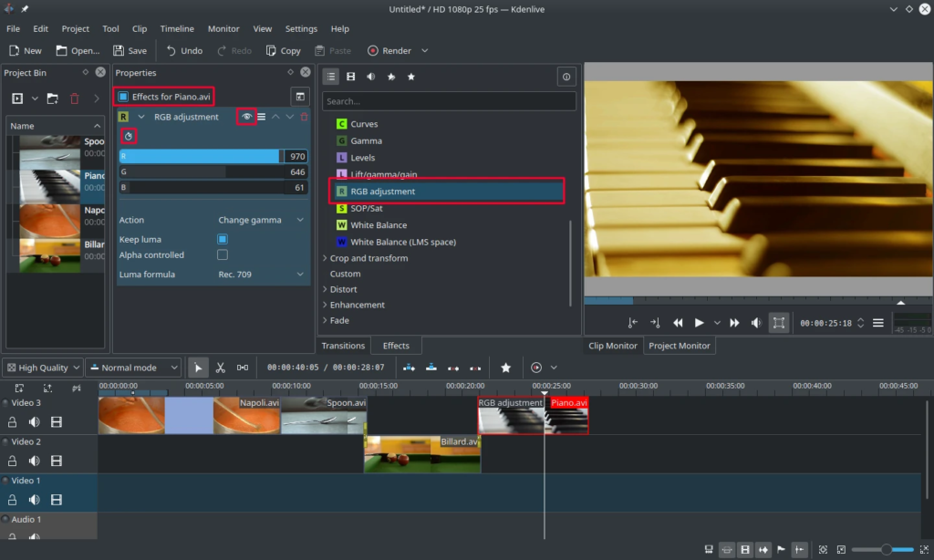Show favorite effects star filter
Image resolution: width=934 pixels, height=560 pixels.
[411, 78]
